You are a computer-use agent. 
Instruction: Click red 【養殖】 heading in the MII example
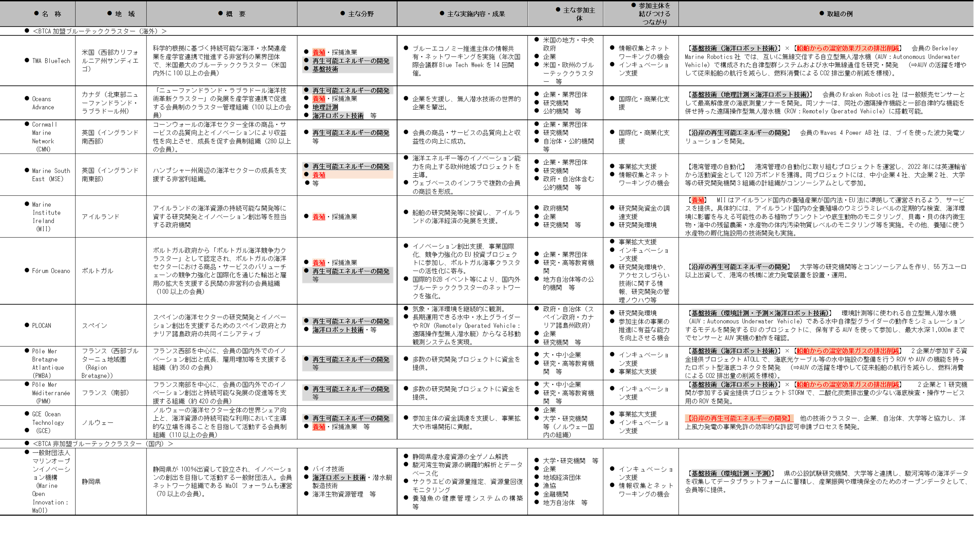[x=698, y=200]
